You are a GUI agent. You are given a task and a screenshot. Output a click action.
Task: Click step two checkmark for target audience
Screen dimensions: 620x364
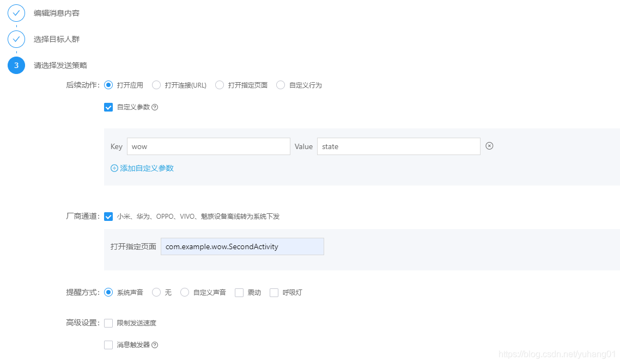pos(16,39)
